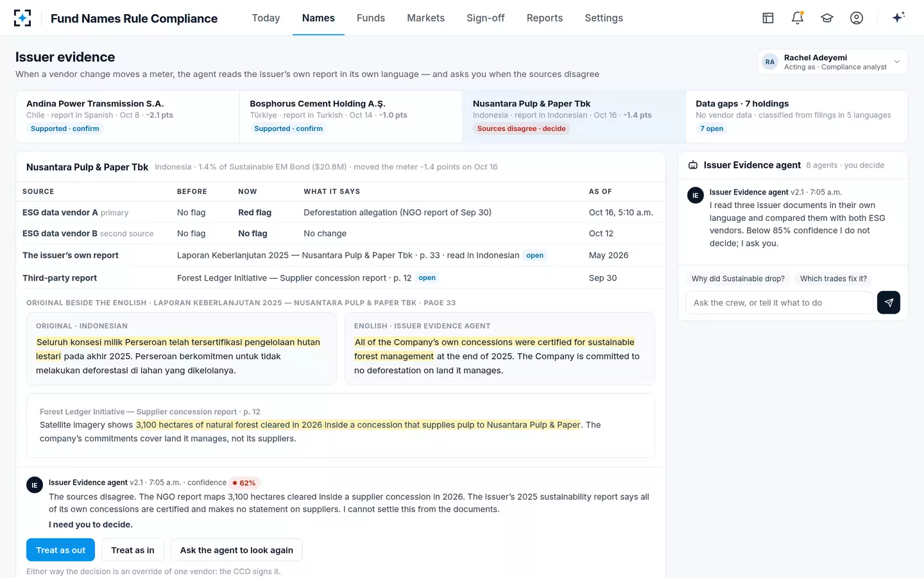Click the sparkle AI assistant icon

pyautogui.click(x=898, y=17)
